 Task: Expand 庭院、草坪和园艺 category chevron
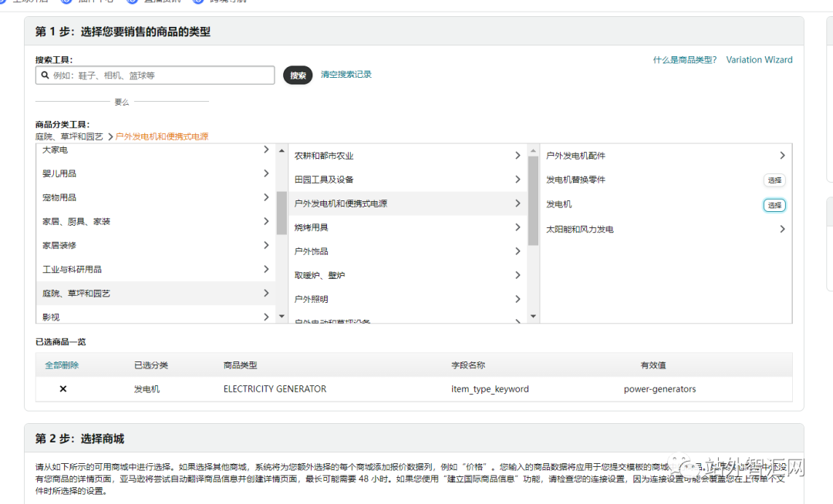[266, 293]
